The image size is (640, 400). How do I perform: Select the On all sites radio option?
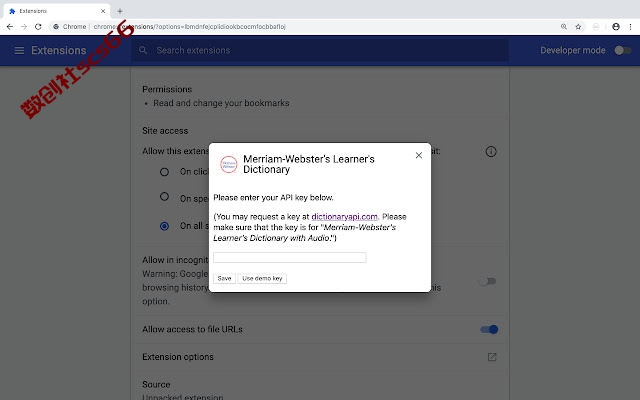[164, 226]
